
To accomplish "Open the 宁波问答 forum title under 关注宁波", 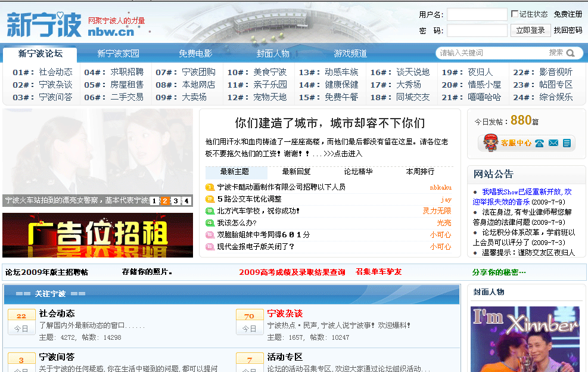I will coord(57,357).
